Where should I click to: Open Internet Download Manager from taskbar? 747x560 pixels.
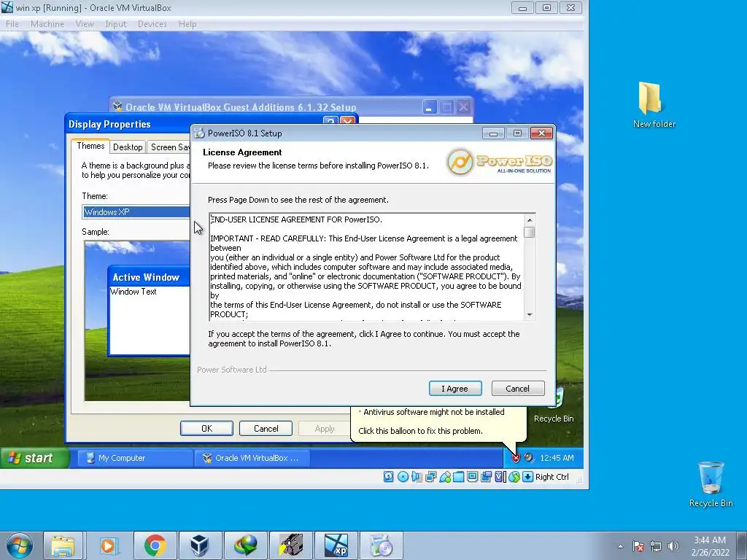coord(245,545)
